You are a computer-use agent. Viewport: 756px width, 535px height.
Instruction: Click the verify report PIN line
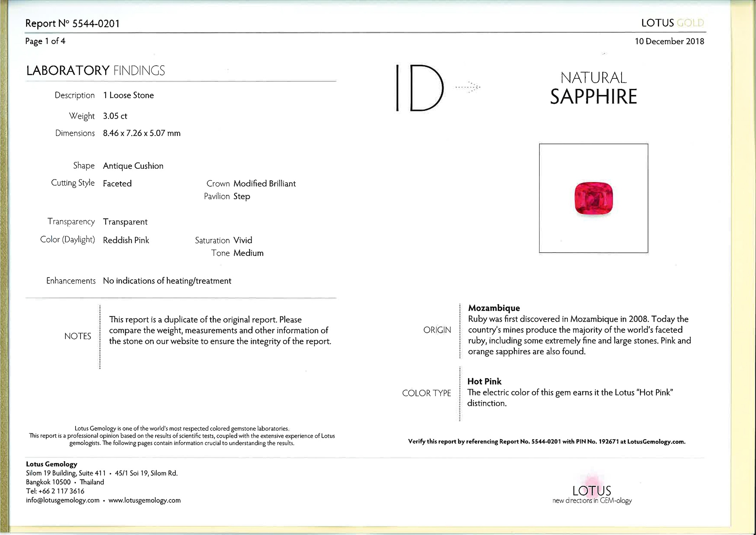[546, 442]
